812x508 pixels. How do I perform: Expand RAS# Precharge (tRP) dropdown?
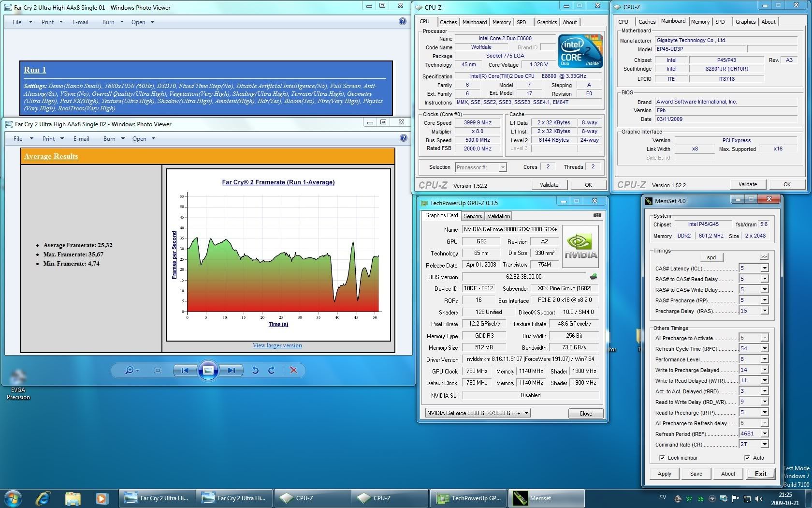(765, 300)
